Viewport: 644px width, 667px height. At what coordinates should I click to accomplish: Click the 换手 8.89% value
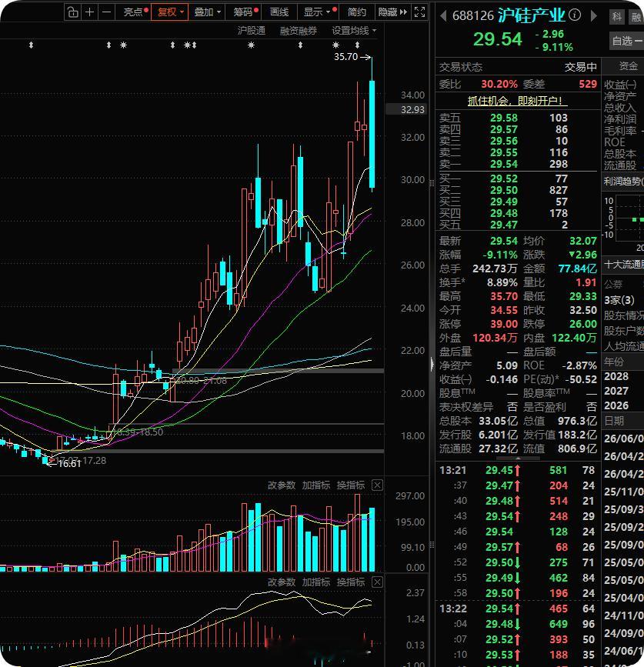click(502, 282)
